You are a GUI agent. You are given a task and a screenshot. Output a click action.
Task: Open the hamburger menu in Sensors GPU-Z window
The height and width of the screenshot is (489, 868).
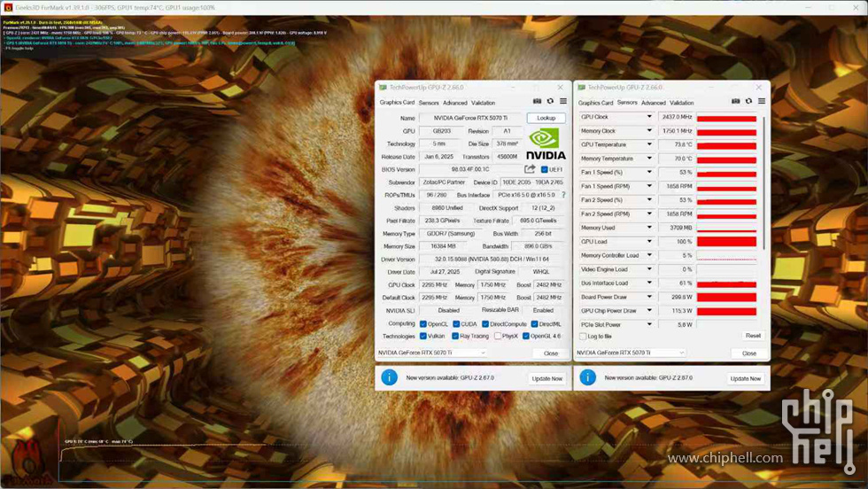[762, 101]
